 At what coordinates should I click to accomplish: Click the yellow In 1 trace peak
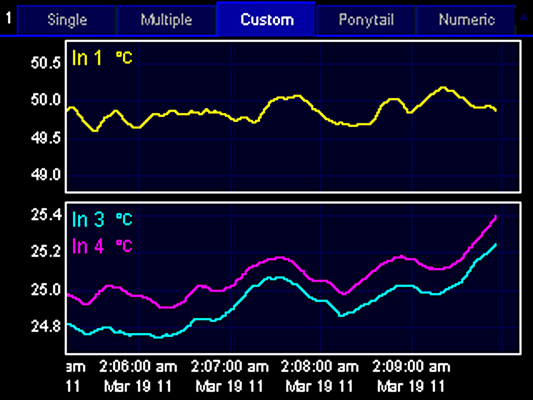point(443,88)
